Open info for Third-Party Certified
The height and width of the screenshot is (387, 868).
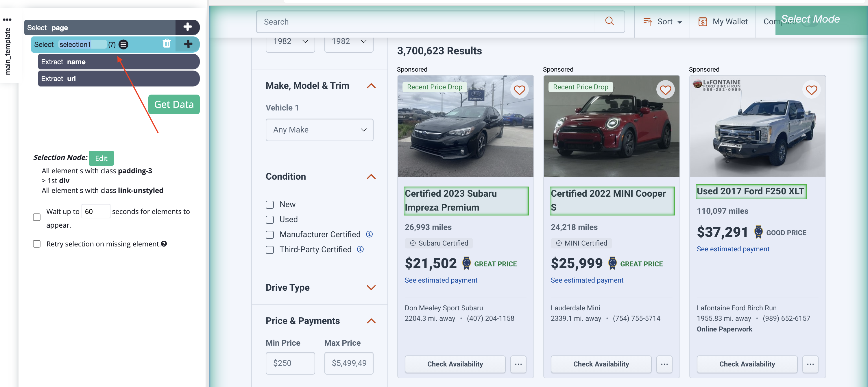point(360,249)
